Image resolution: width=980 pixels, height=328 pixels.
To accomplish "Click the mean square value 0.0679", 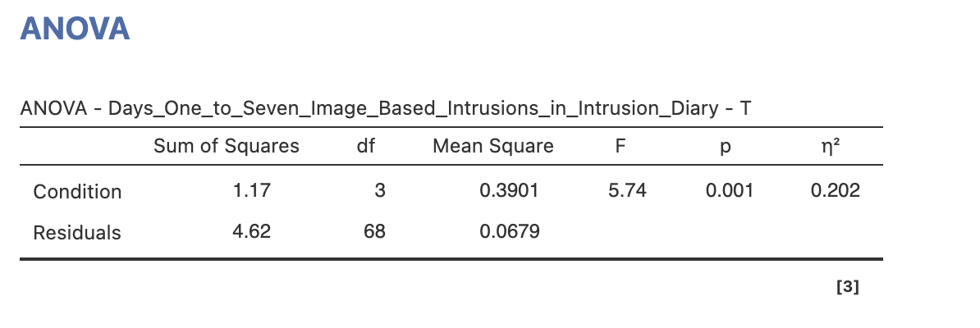I will 510,232.
